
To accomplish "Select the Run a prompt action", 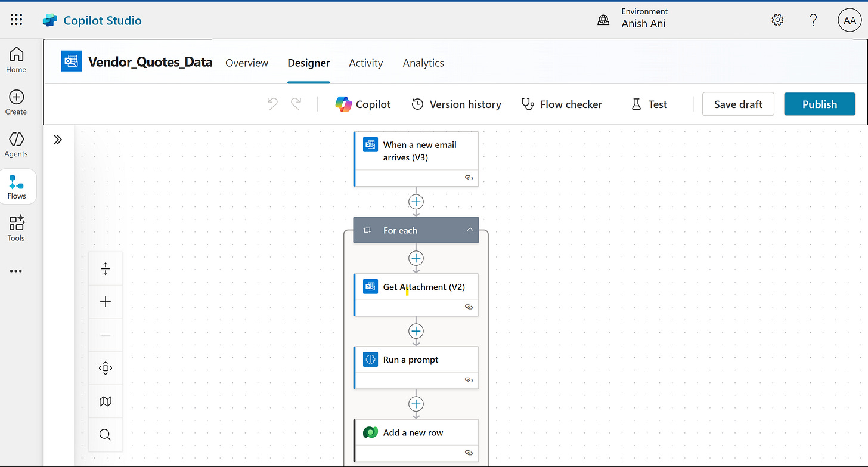I will (x=416, y=367).
